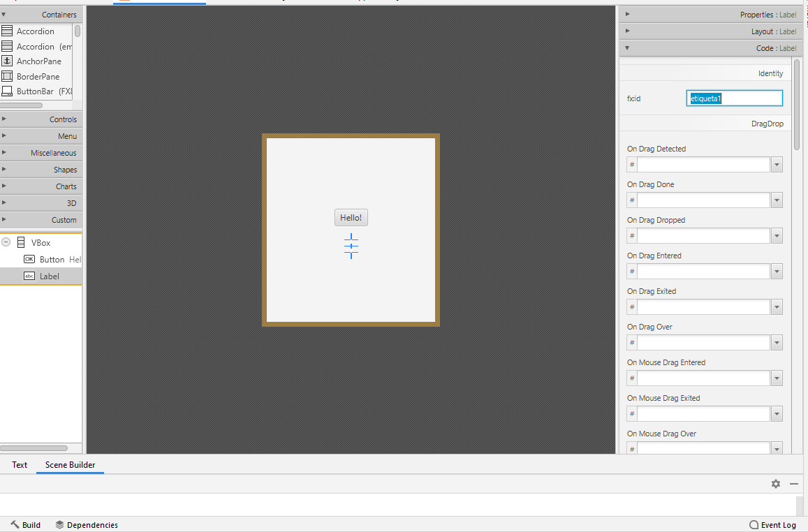Viewport: 808px width, 532px height.
Task: Expand the Controls library section
Action: click(41, 119)
